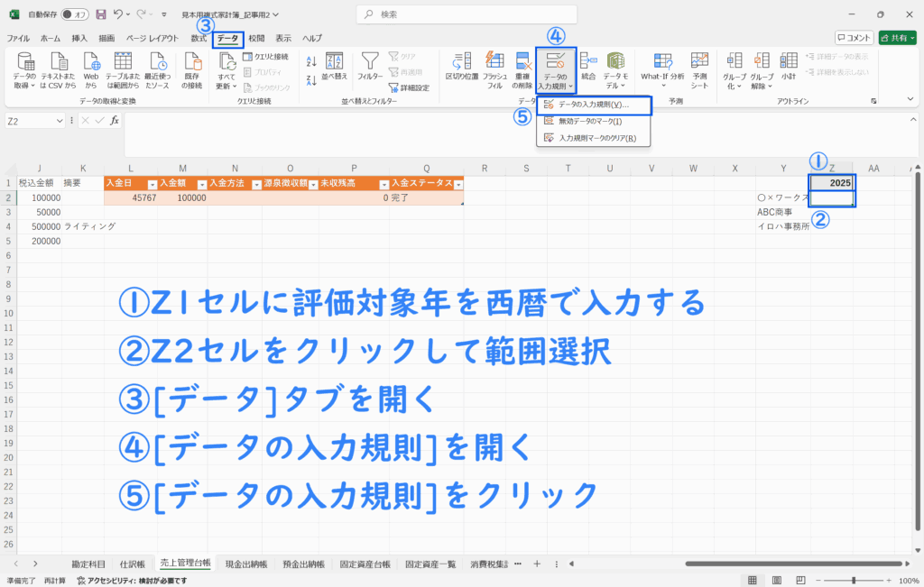The width and height of the screenshot is (924, 587).
Task: Switch to the 現金出納帳 sheet tab
Action: tap(245, 564)
